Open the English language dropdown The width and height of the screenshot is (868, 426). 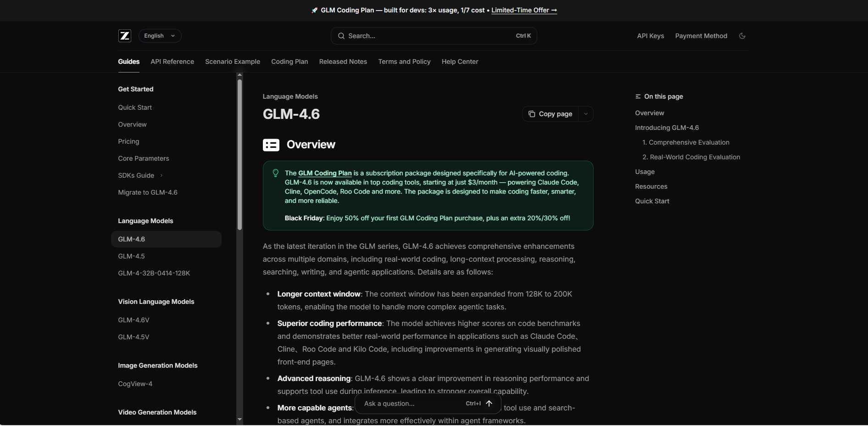[x=160, y=36]
